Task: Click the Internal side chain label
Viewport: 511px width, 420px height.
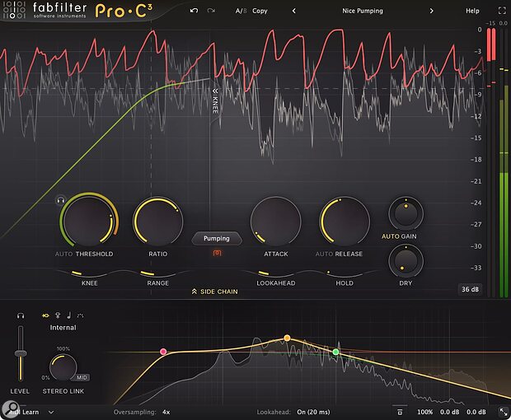Action: [x=63, y=328]
